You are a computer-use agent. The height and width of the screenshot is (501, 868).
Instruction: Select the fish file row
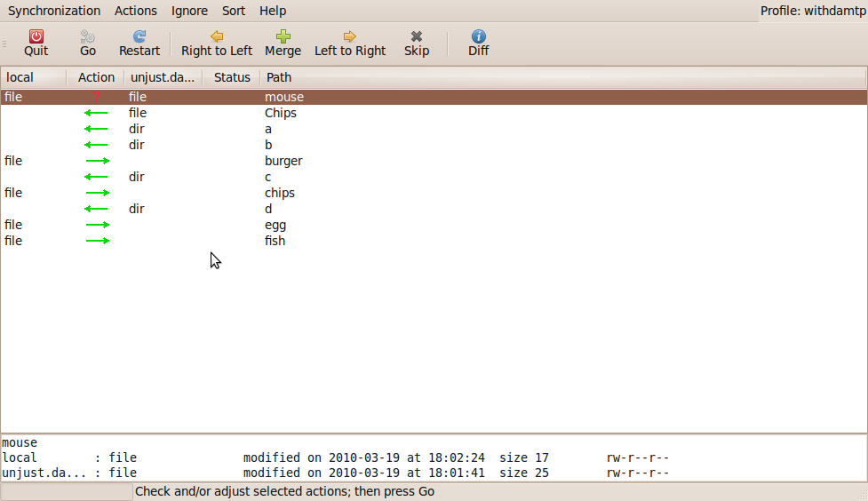(275, 241)
